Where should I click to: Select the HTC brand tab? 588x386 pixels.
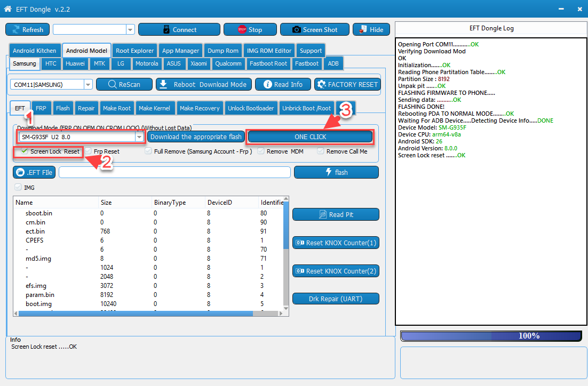[51, 63]
